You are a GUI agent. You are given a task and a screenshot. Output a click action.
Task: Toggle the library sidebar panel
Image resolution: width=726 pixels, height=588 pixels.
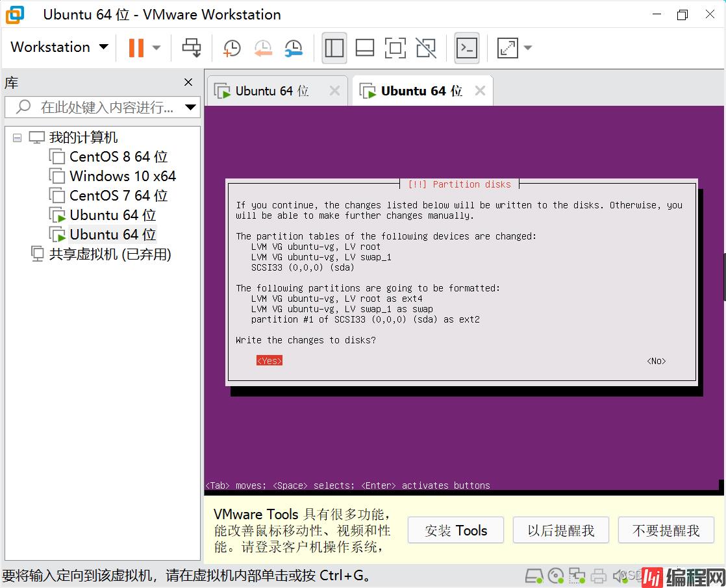[x=334, y=47]
